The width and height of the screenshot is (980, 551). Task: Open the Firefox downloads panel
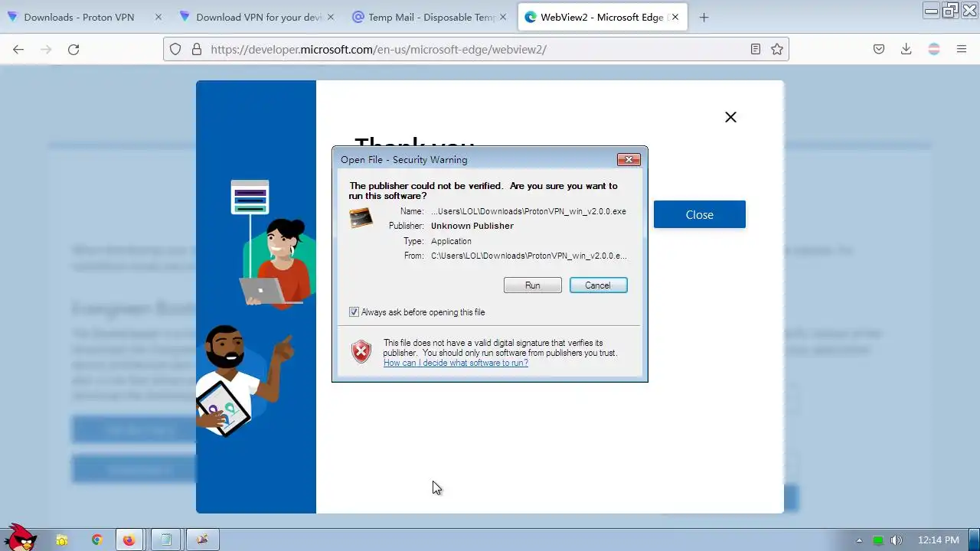pos(906,49)
